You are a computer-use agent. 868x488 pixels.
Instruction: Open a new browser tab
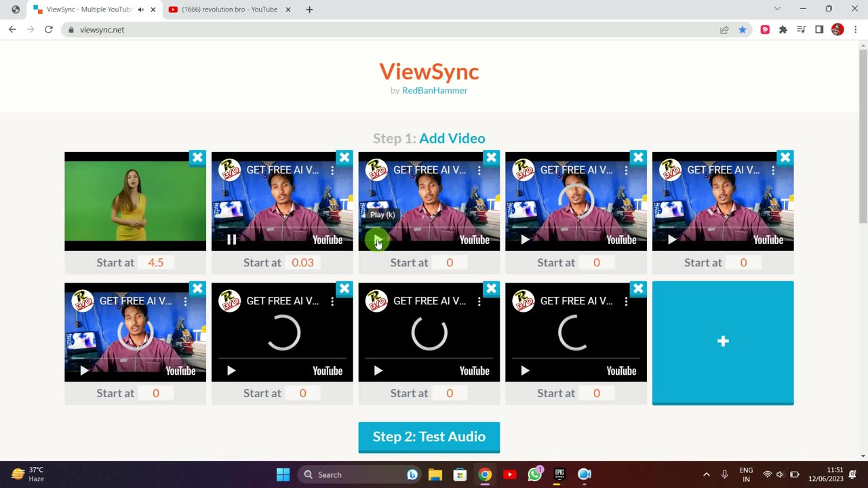(309, 9)
